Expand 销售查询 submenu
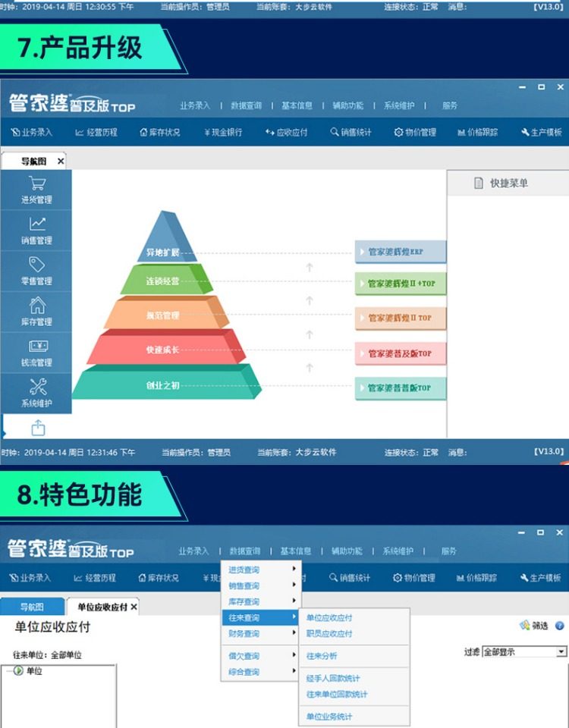The width and height of the screenshot is (569, 728). 262,585
